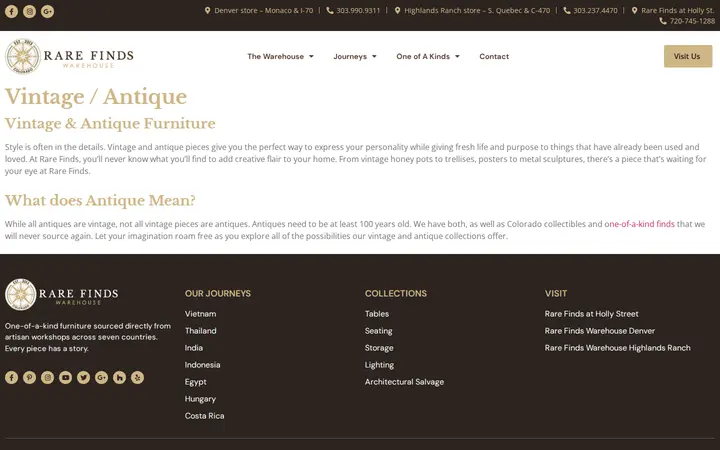Open the Facebook icon in the top header bar
720x450 pixels.
[x=11, y=11]
